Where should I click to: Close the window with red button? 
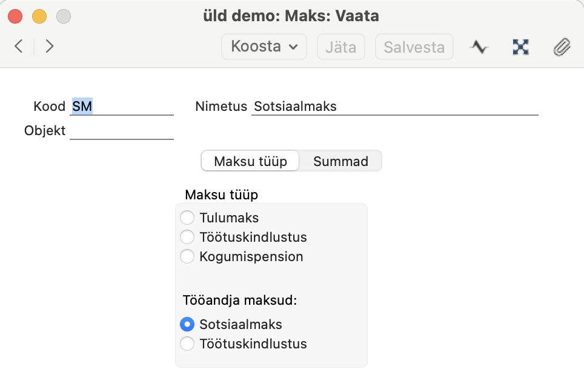coord(15,16)
